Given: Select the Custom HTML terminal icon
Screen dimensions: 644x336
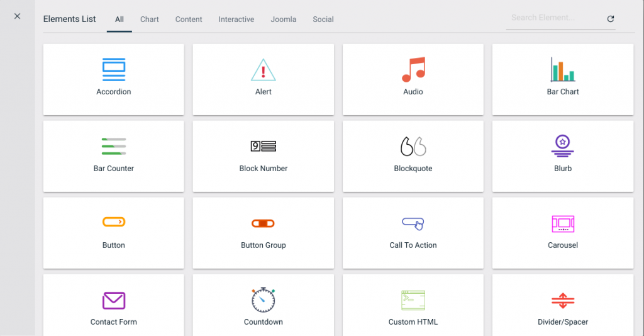Looking at the screenshot, I should click(x=413, y=300).
